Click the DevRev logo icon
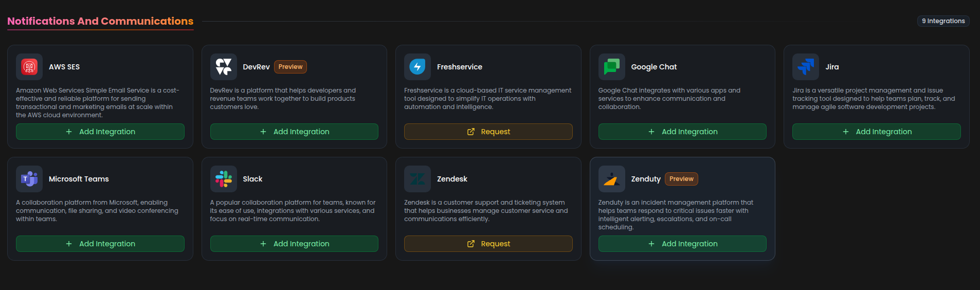Screen dimensions: 980x290 click(224, 67)
